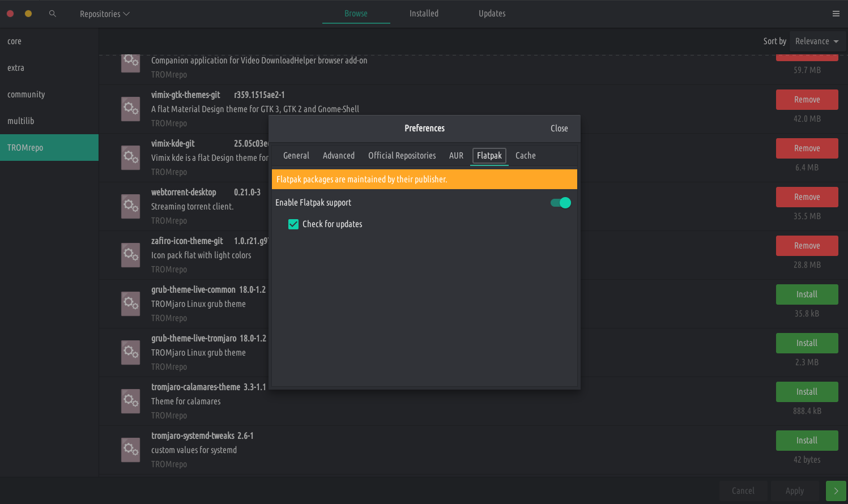
Task: Expand the Relevance sort dropdown
Action: pyautogui.click(x=817, y=41)
